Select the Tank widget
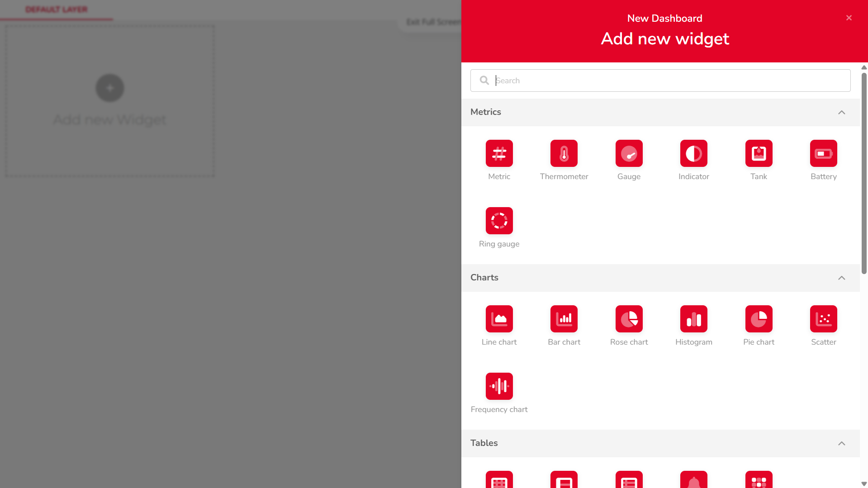This screenshot has width=868, height=488. (x=759, y=153)
